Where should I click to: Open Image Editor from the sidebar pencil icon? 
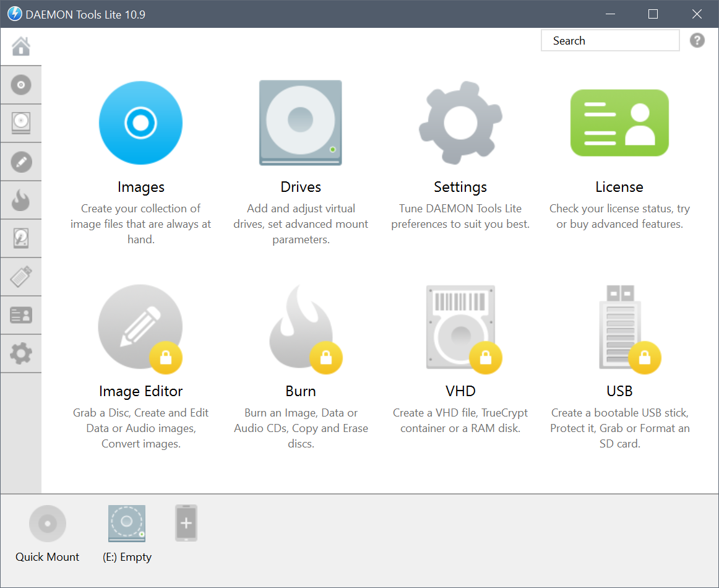(x=21, y=162)
